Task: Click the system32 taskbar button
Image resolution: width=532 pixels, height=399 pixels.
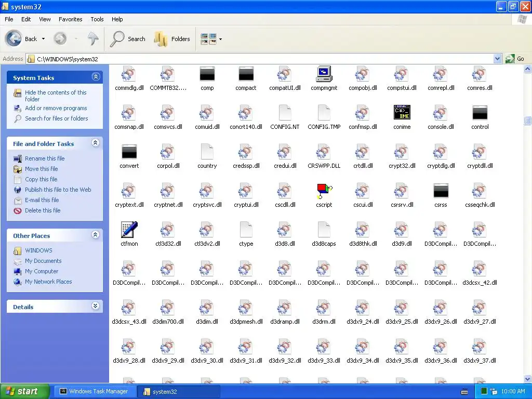Action: pyautogui.click(x=179, y=392)
